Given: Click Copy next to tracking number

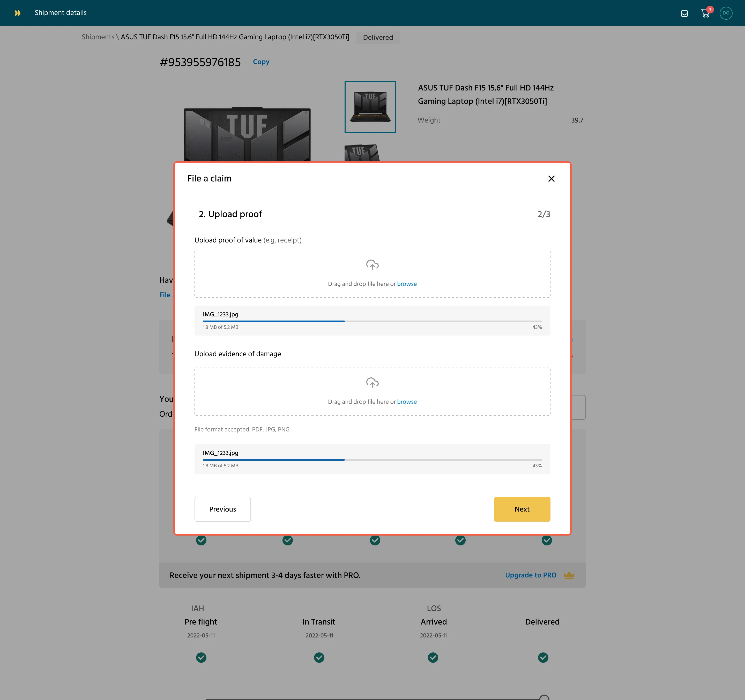Looking at the screenshot, I should (x=261, y=62).
